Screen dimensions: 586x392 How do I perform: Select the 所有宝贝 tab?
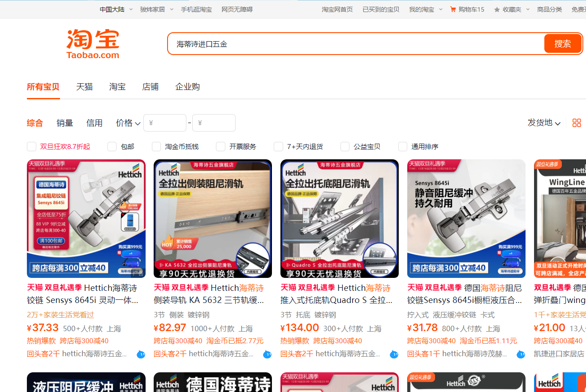pos(43,87)
